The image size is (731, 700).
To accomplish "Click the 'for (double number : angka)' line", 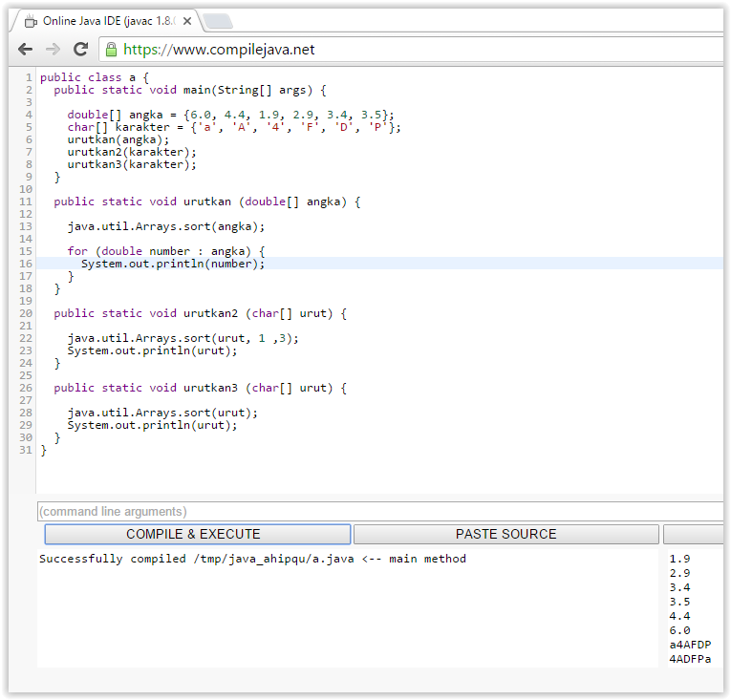I will coord(166,252).
